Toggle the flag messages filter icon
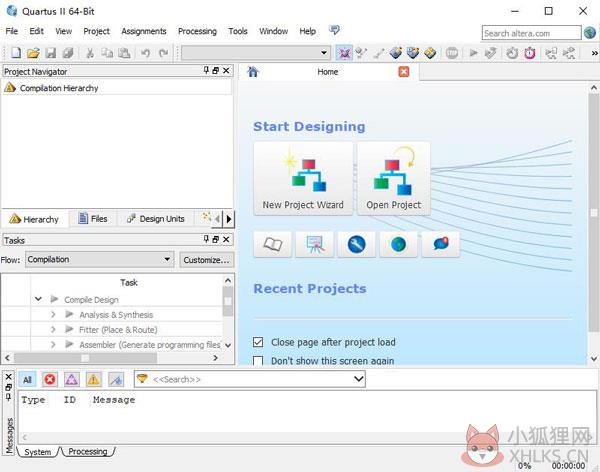The image size is (600, 472). (x=116, y=379)
